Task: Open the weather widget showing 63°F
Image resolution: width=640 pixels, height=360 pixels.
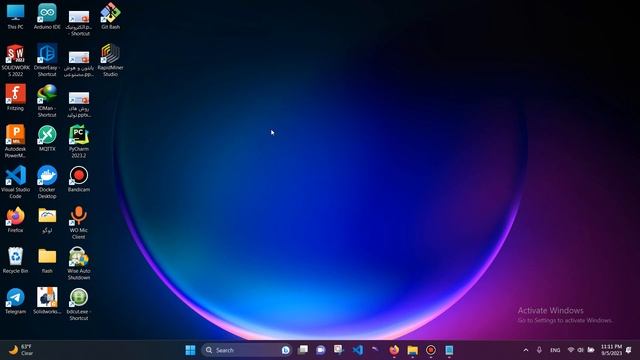Action: pos(21,350)
